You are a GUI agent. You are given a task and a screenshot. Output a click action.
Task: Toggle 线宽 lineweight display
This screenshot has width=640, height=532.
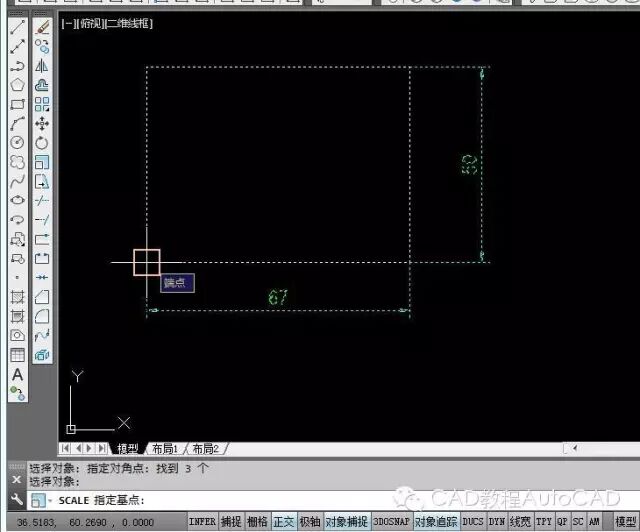[x=520, y=521]
